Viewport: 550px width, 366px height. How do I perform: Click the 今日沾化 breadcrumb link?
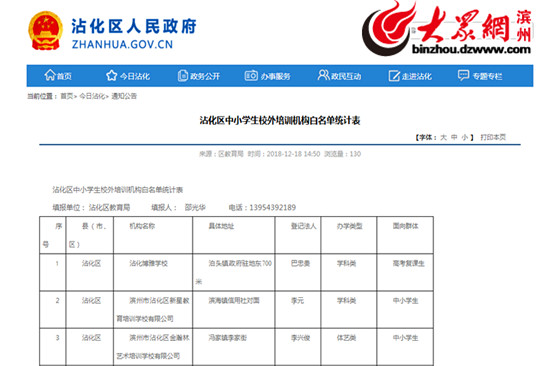coord(92,96)
